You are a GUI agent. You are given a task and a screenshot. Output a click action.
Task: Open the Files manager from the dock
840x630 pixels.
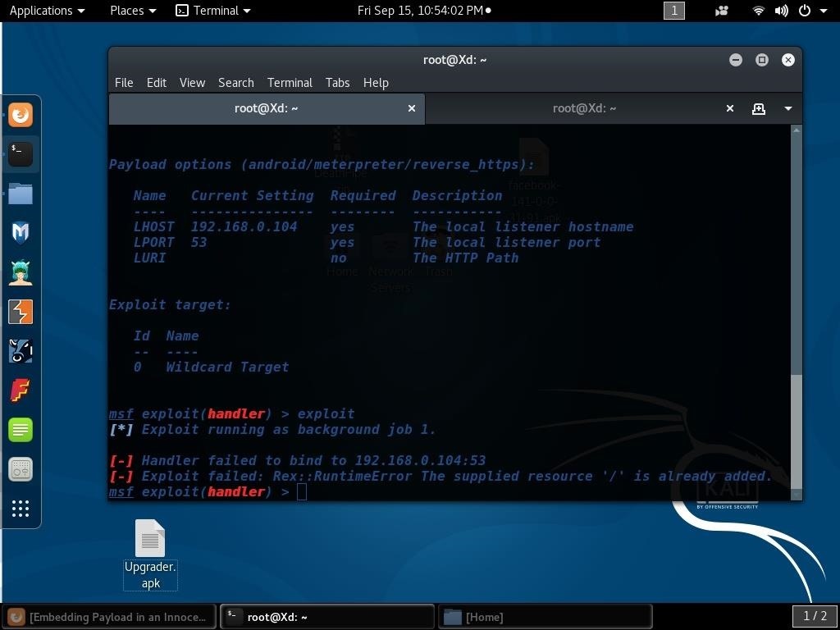tap(21, 193)
